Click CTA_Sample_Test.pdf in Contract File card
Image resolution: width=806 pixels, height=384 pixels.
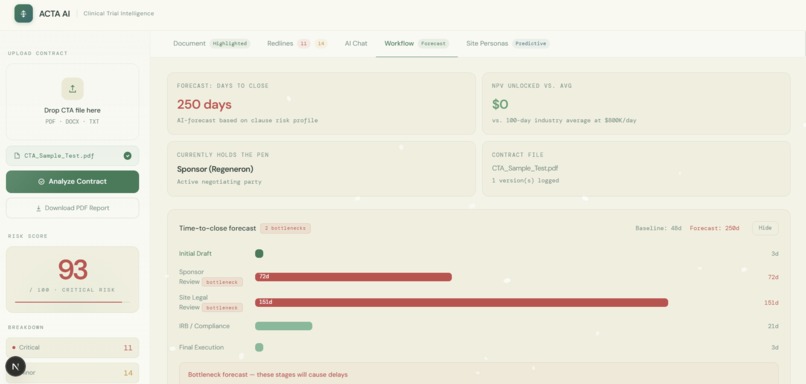click(x=525, y=168)
